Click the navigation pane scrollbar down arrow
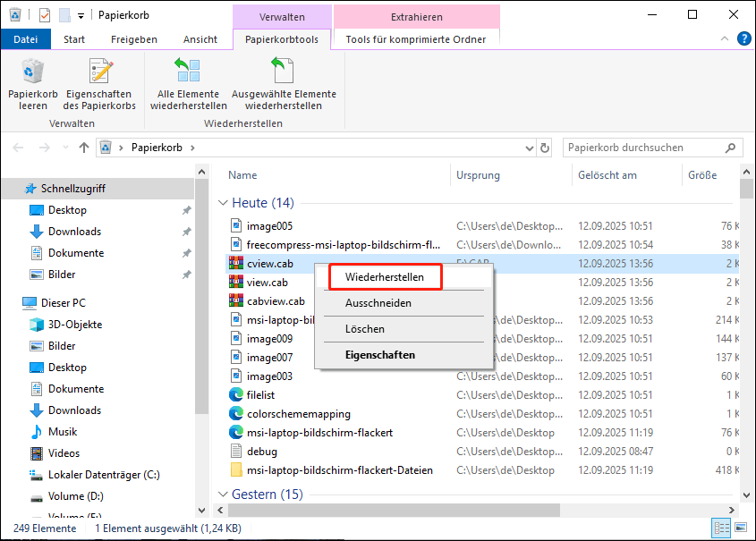Screen dimensions: 756x541 (x=201, y=510)
